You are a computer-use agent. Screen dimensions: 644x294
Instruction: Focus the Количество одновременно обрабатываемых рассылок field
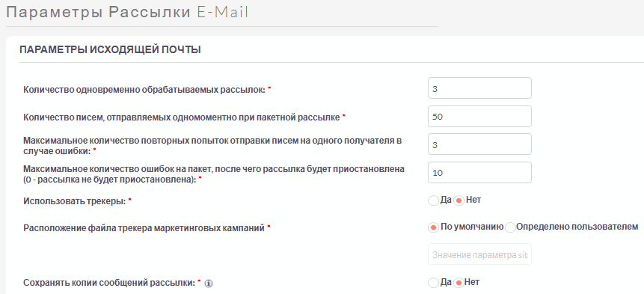tap(479, 88)
